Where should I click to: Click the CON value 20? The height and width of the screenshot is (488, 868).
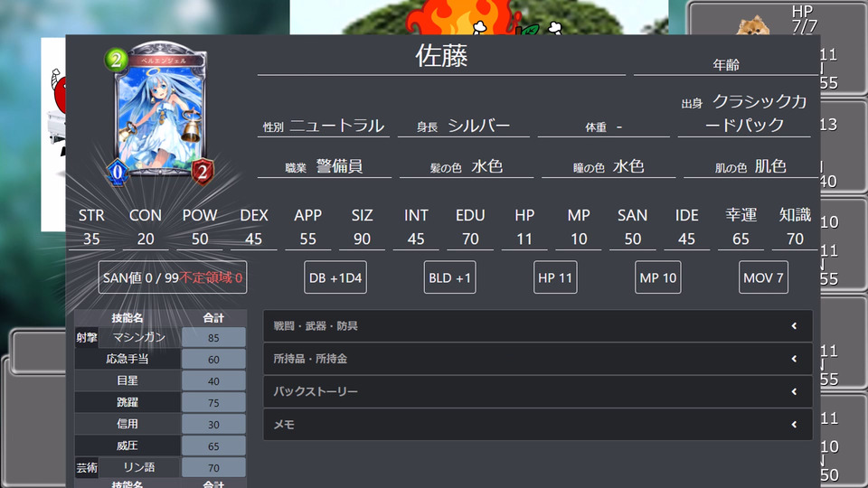pos(146,239)
